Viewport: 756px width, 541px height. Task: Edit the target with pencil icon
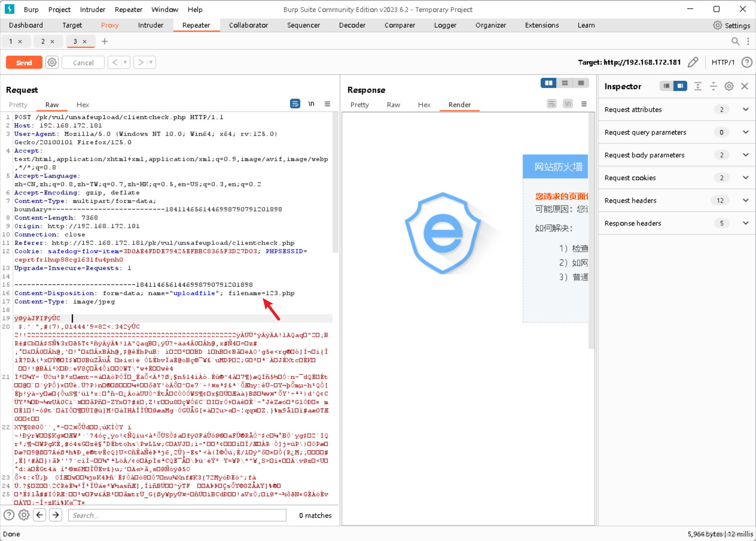tap(693, 62)
